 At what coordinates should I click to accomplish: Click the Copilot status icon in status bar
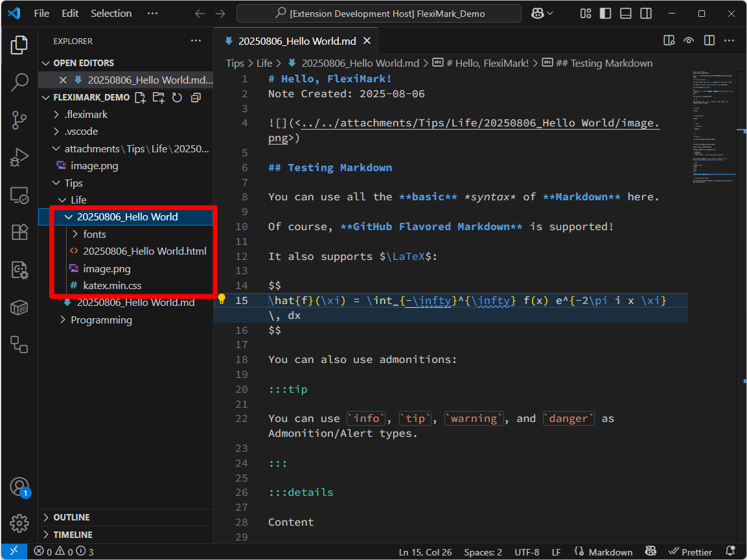[650, 552]
